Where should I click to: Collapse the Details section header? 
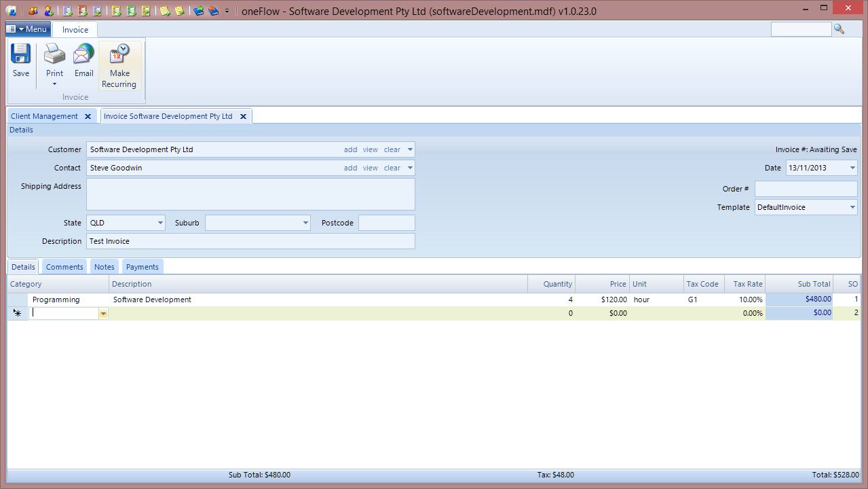[x=434, y=130]
